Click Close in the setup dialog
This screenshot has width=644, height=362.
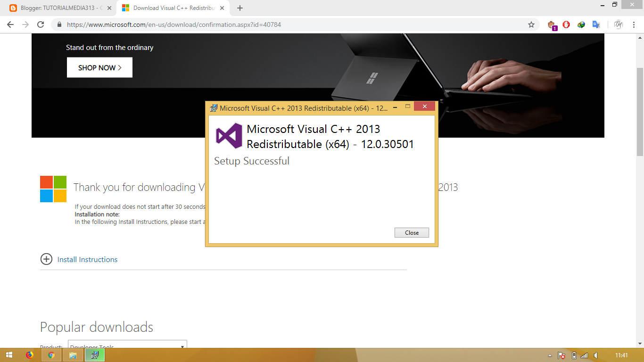click(x=412, y=232)
